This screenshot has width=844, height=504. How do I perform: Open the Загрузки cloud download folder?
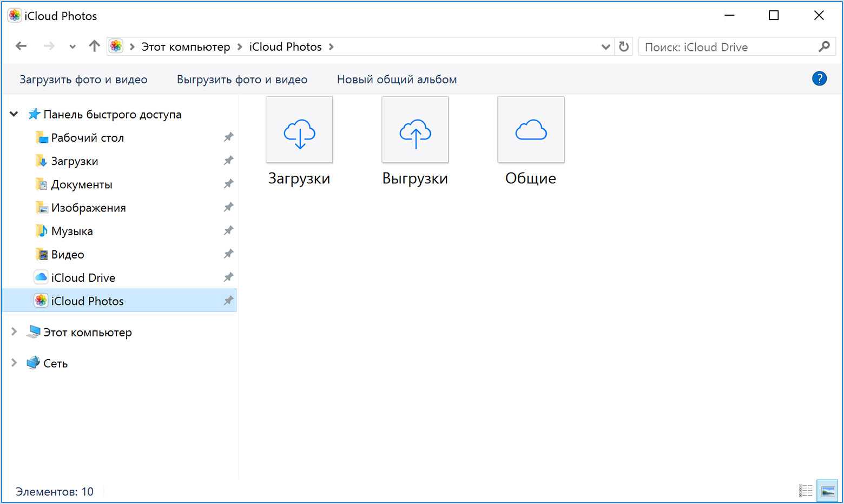tap(299, 130)
